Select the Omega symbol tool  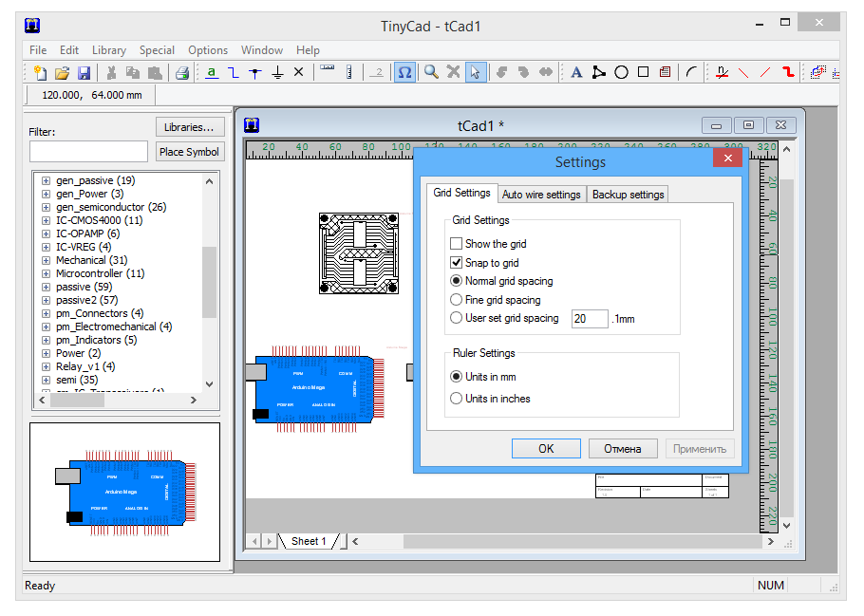[404, 72]
